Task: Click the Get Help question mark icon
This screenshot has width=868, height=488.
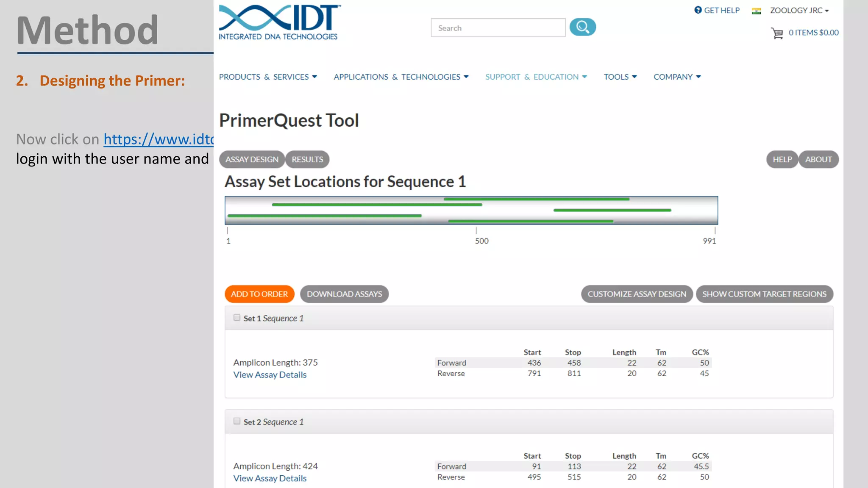Action: coord(698,10)
